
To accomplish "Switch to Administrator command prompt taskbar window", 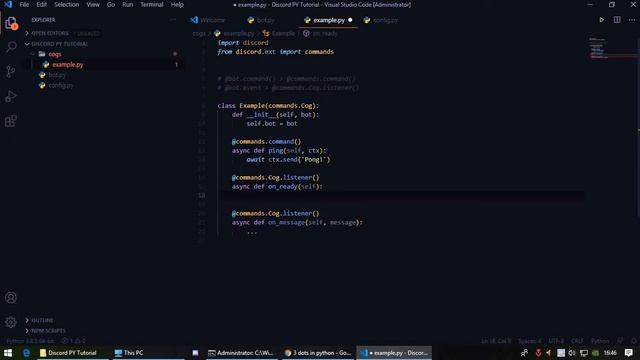I will coord(241,353).
